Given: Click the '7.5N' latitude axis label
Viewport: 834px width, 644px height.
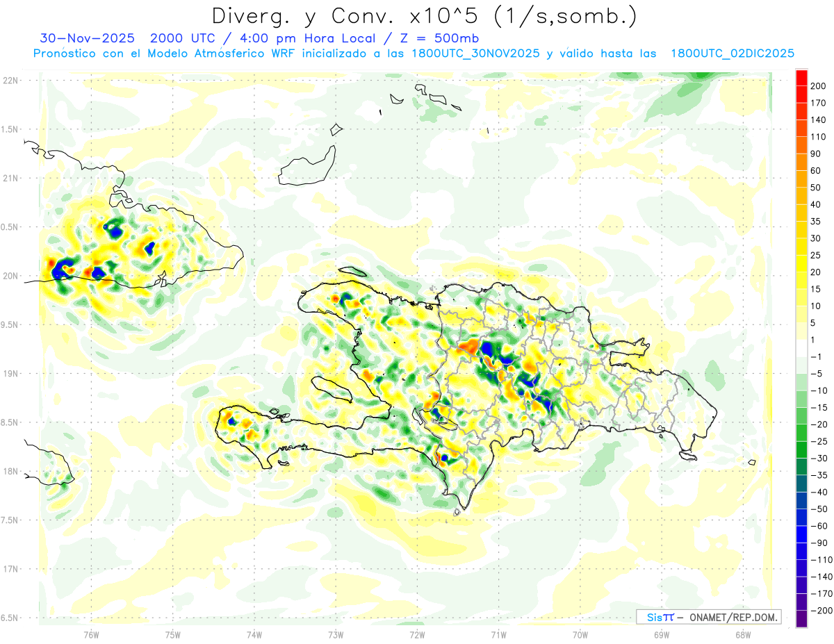Looking at the screenshot, I should [x=10, y=520].
